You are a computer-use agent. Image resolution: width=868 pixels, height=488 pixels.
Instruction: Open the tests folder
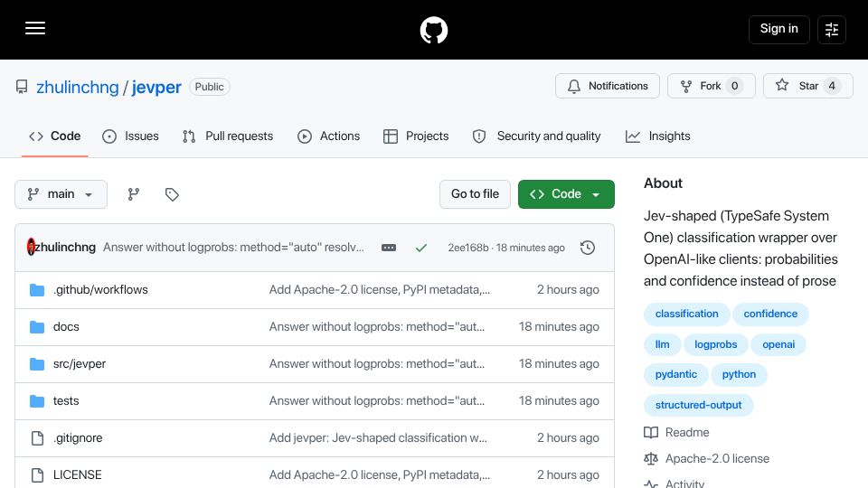click(x=66, y=401)
